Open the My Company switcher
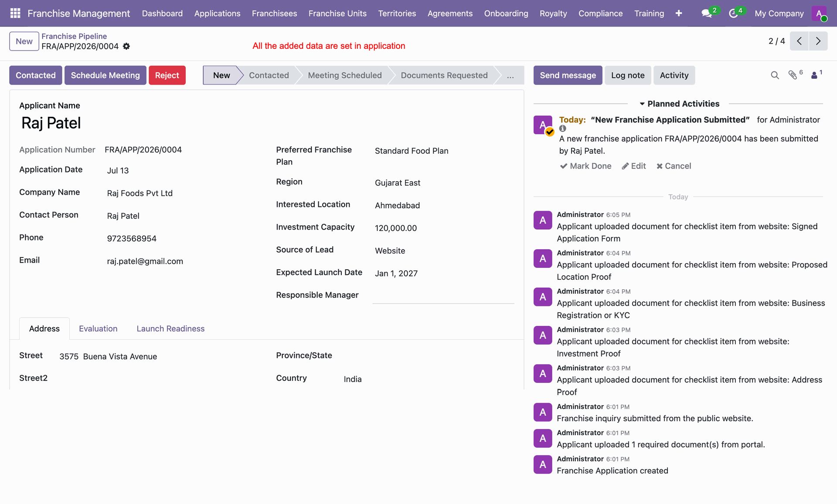Image resolution: width=837 pixels, height=504 pixels. point(779,14)
